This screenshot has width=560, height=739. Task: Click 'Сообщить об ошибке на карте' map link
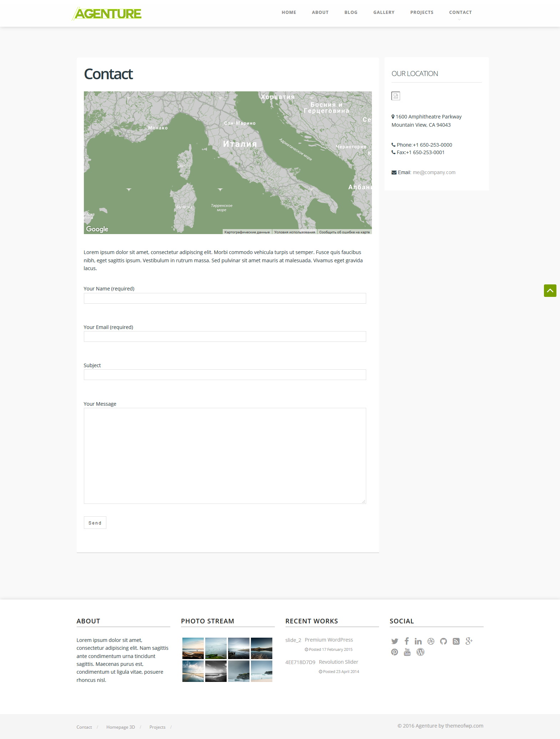point(344,232)
